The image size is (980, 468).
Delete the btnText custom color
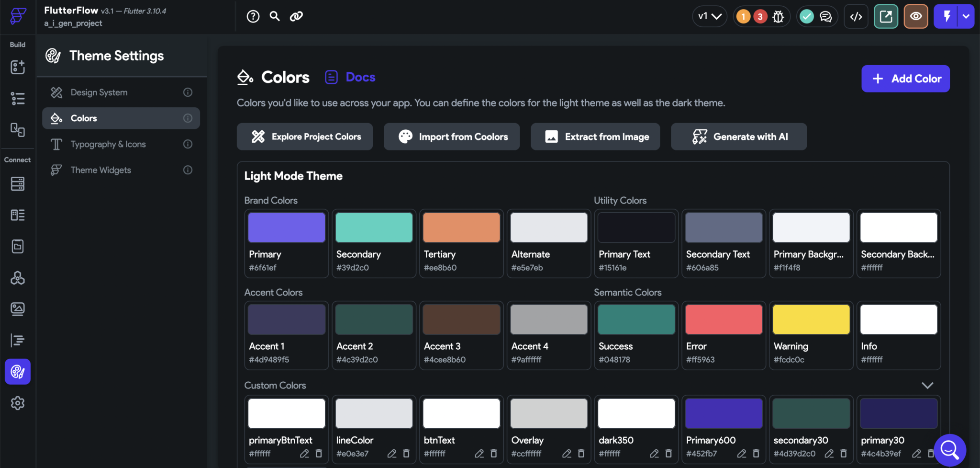click(x=494, y=454)
